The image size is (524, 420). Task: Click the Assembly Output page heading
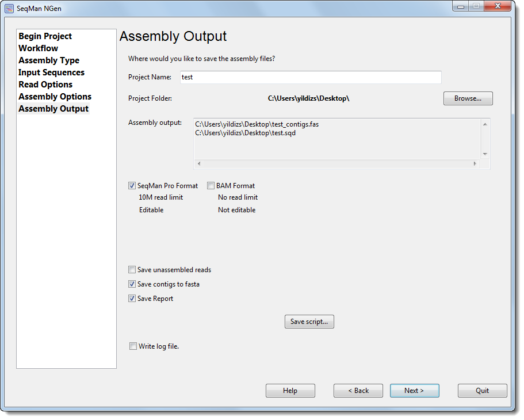click(x=173, y=36)
